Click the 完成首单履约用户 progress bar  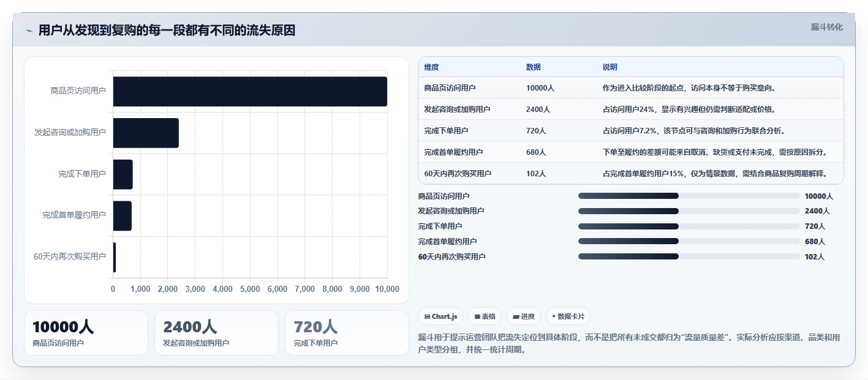click(x=689, y=242)
